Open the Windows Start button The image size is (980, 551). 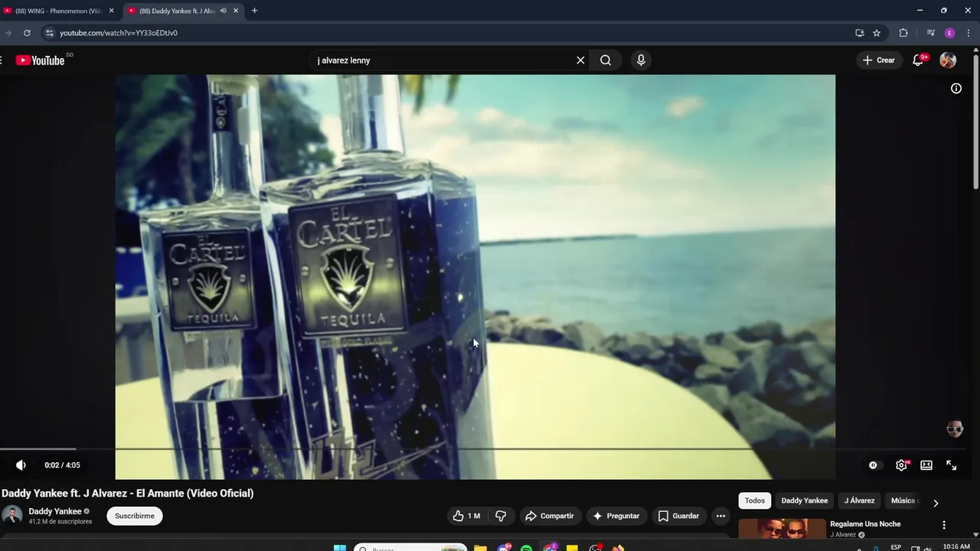pos(340,548)
